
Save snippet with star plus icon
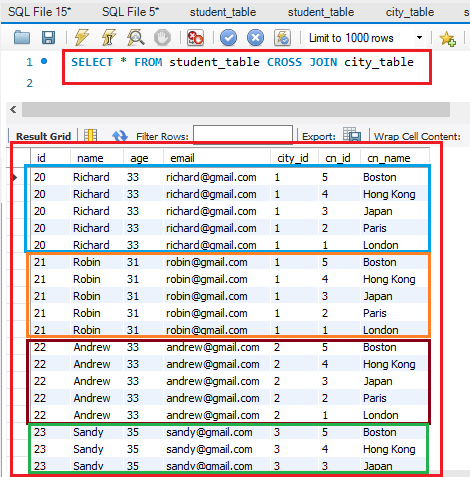click(447, 38)
